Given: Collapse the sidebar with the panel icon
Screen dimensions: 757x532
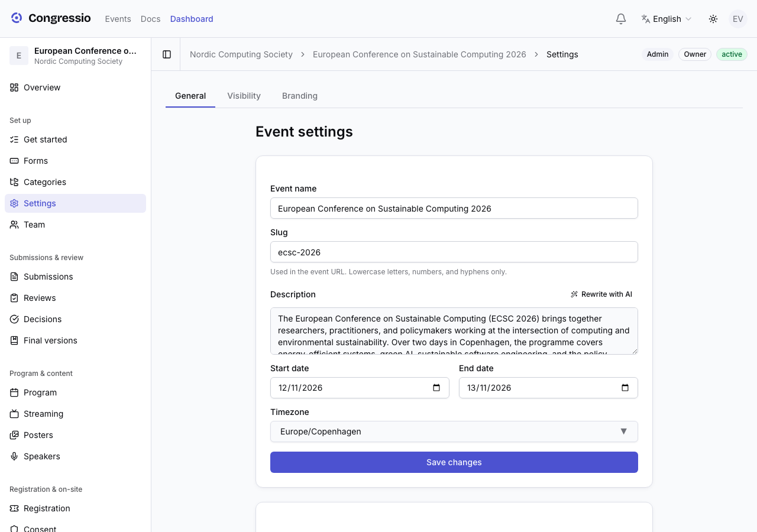Looking at the screenshot, I should [x=167, y=54].
